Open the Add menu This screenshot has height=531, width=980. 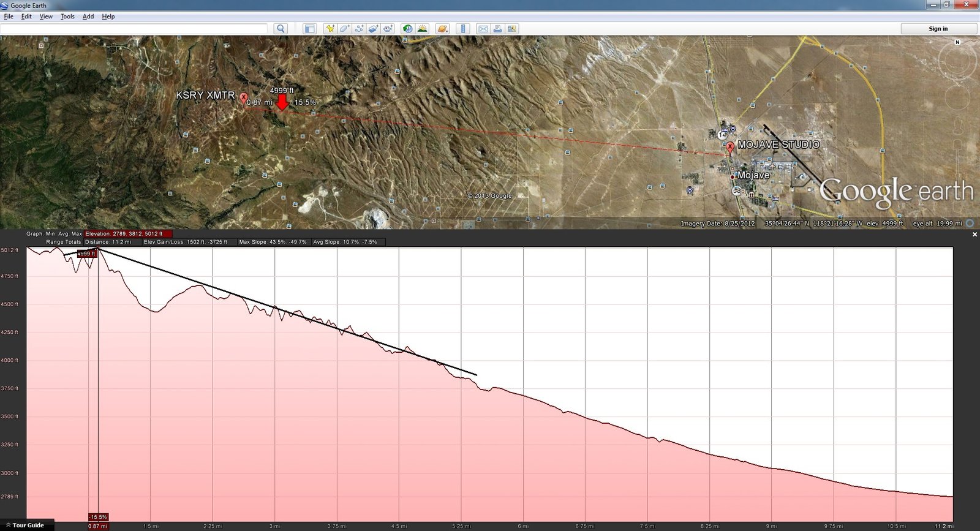pos(88,17)
